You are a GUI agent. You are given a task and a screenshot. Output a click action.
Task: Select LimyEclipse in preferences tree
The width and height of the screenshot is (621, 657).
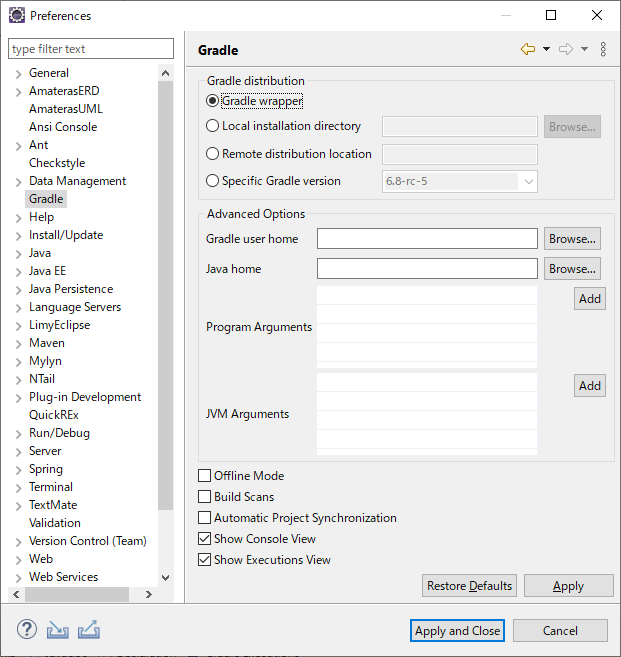point(60,325)
